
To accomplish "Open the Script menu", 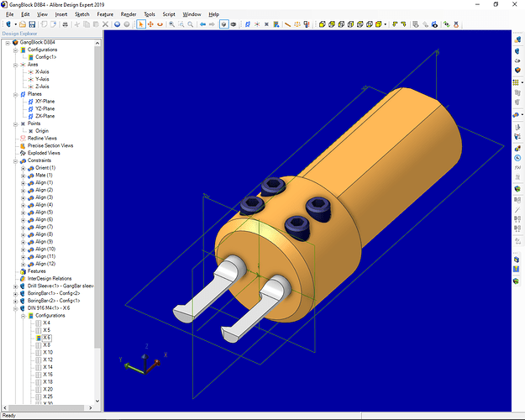I will 169,14.
